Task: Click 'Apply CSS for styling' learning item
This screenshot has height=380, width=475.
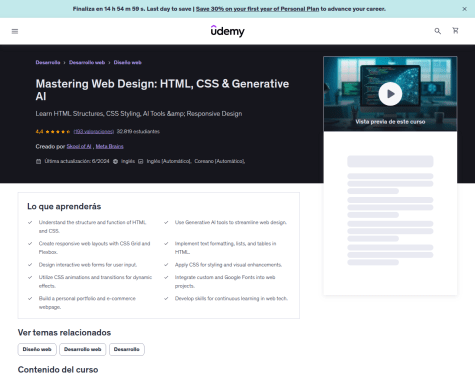Action: click(228, 265)
